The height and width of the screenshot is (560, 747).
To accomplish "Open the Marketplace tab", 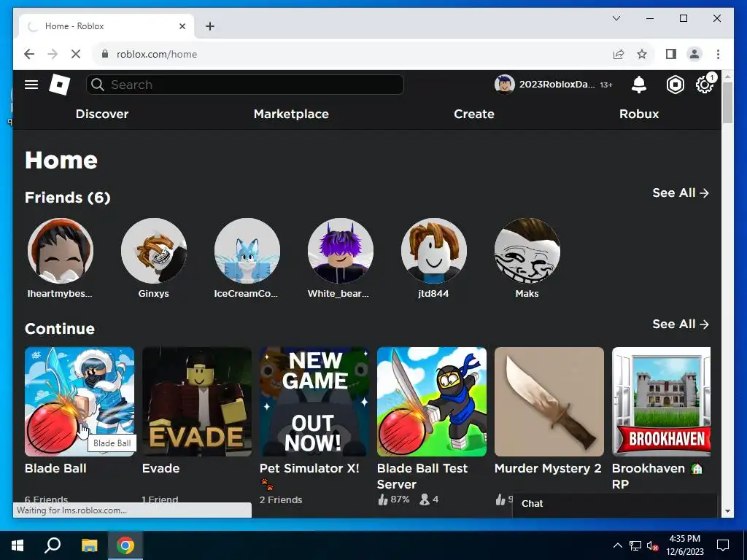I will coord(291,114).
